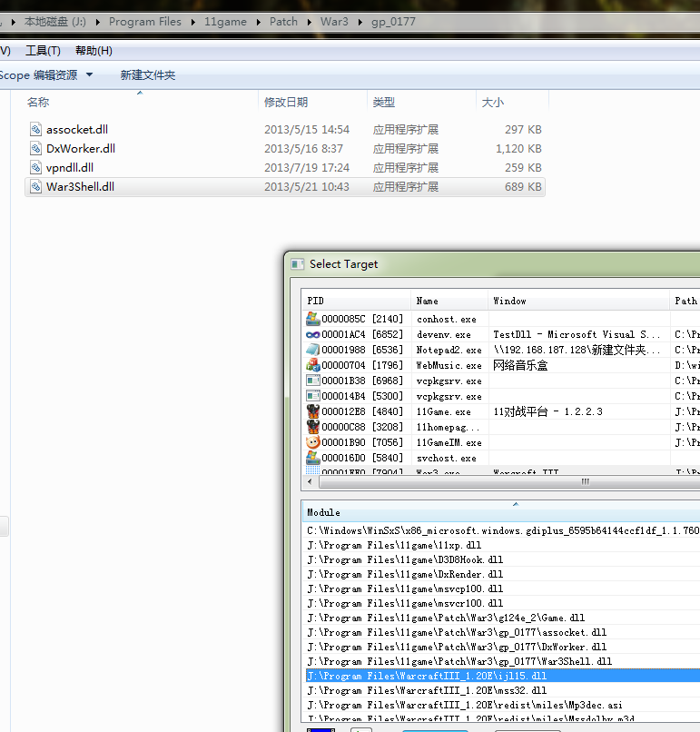This screenshot has width=700, height=732.
Task: Navigate to Patch in the address bar
Action: coord(283,22)
